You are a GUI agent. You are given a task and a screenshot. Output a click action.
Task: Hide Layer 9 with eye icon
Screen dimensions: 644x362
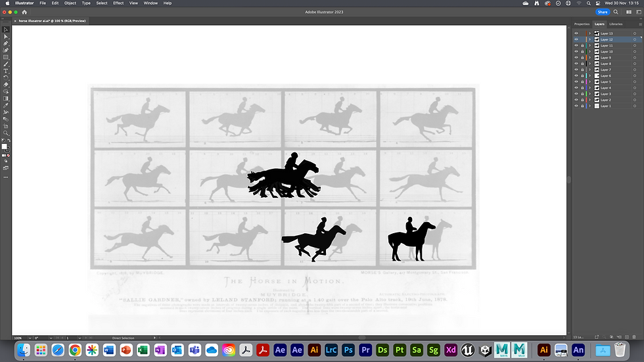click(576, 57)
